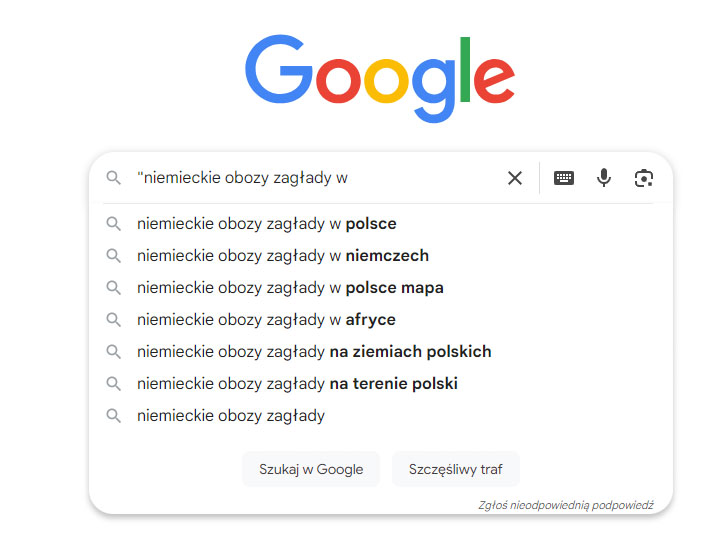Click the magnifier icon beside "w afryce" suggestion
Image resolution: width=725 pixels, height=535 pixels.
coord(114,319)
